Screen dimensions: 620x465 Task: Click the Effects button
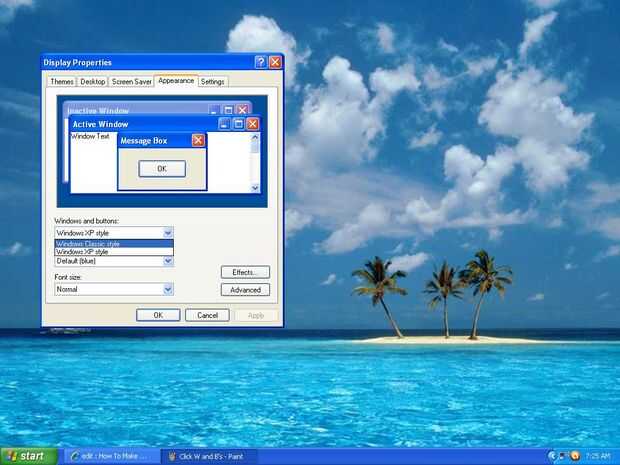pyautogui.click(x=245, y=272)
